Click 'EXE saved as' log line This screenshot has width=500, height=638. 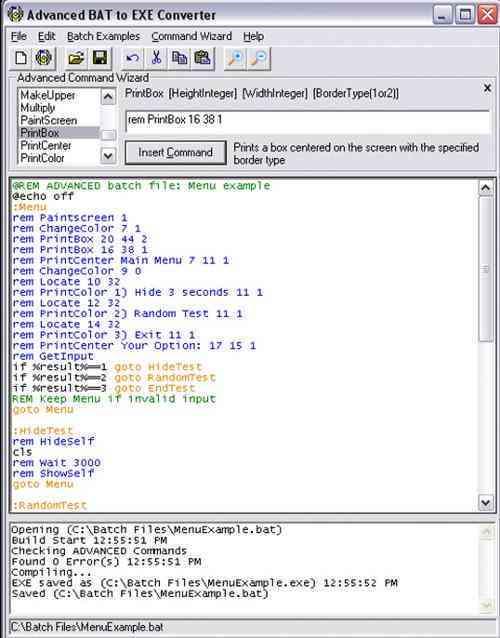click(x=205, y=583)
